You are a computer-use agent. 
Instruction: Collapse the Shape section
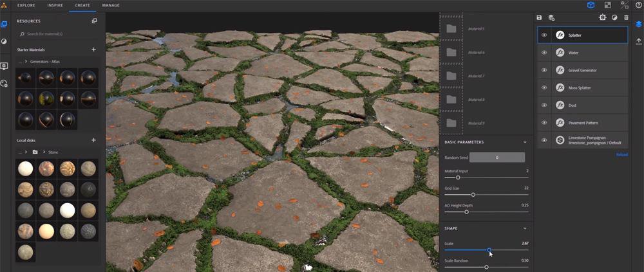pyautogui.click(x=525, y=228)
